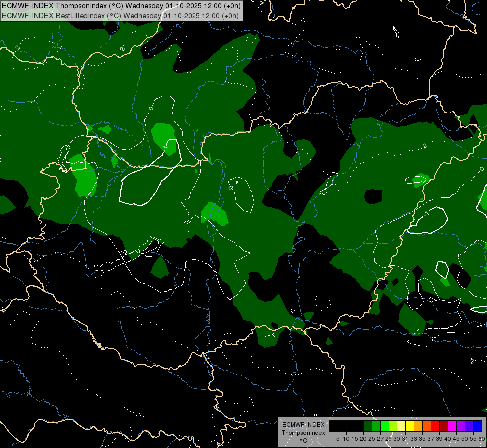Select the dark green 20-25 legend swatch
Viewport: 487px width, 448px height.
coord(368,426)
